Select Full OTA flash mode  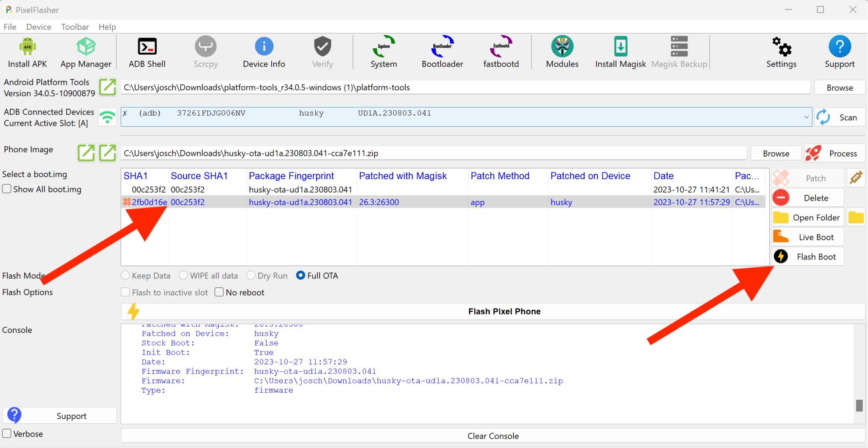(x=300, y=275)
